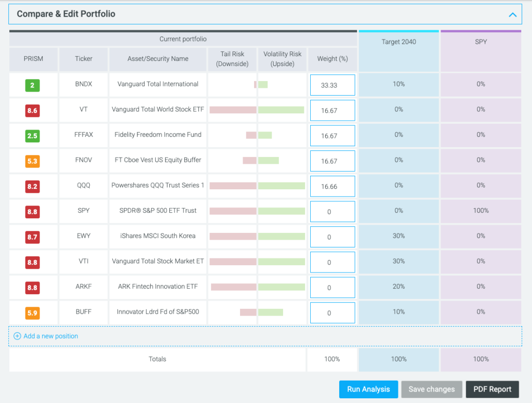This screenshot has height=403, width=532.
Task: Click the green PRISM badge 2 for BNDX
Action: tap(33, 85)
